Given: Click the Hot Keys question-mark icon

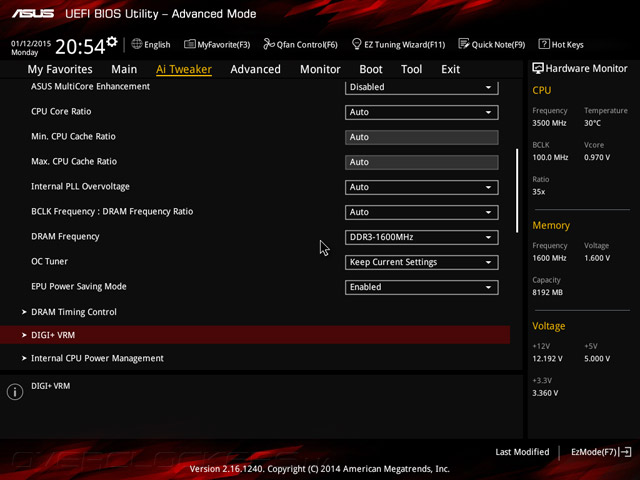Looking at the screenshot, I should click(x=544, y=44).
